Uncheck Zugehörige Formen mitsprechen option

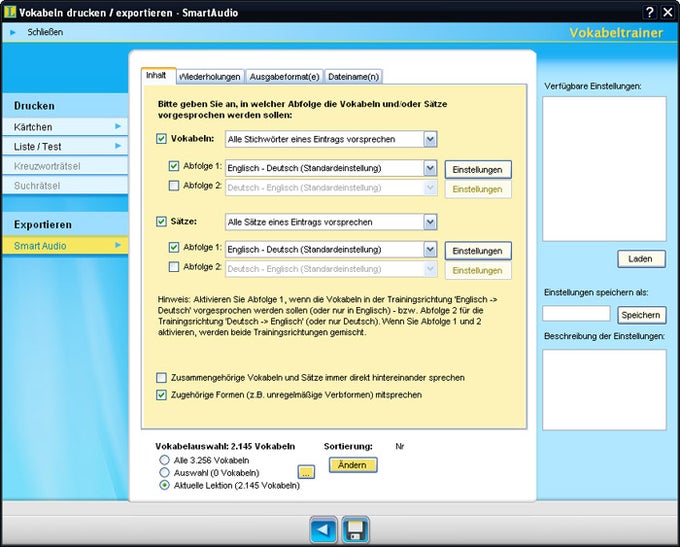[161, 395]
